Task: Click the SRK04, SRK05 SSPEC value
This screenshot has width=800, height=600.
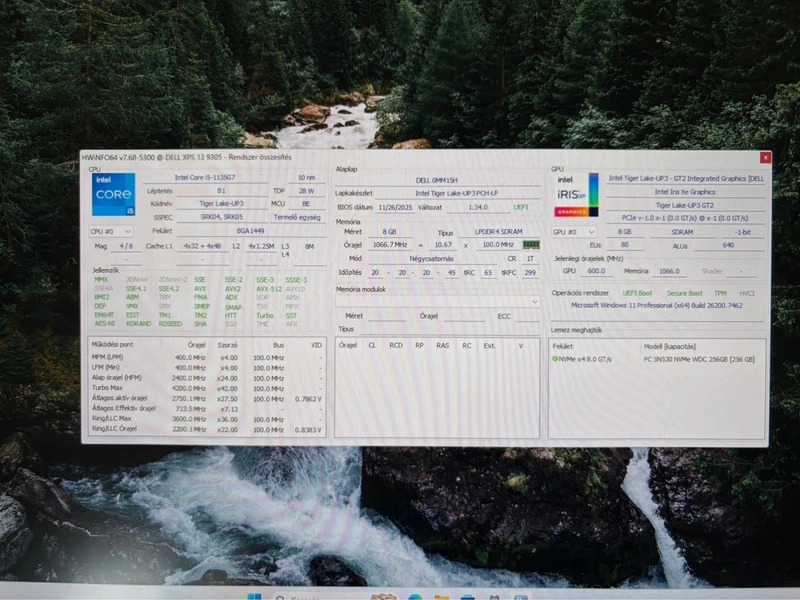Action: 221,217
